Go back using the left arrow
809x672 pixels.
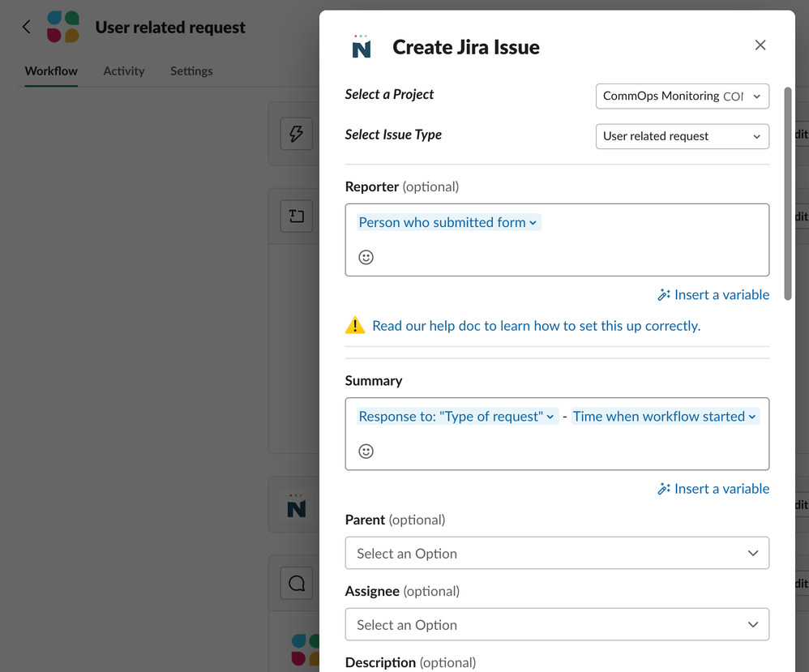26,27
